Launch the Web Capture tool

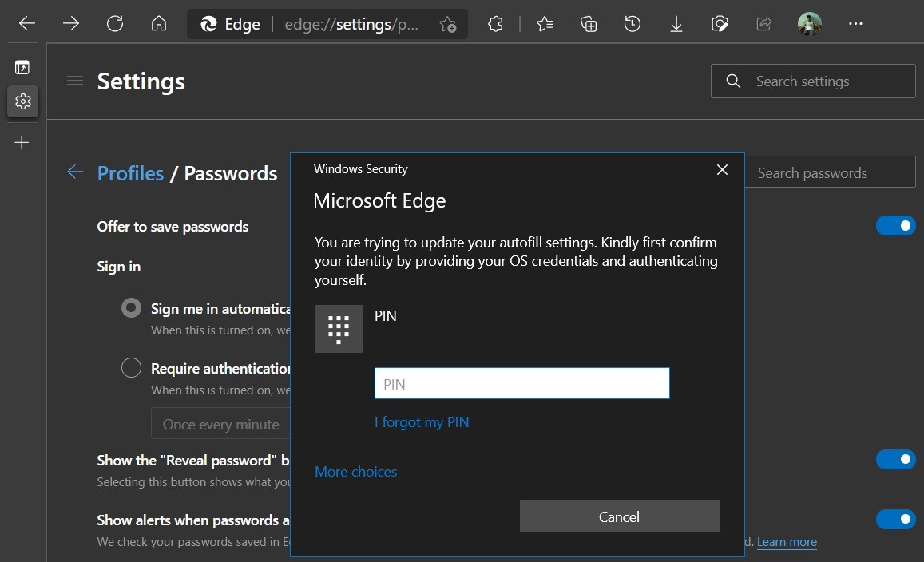pos(720,24)
